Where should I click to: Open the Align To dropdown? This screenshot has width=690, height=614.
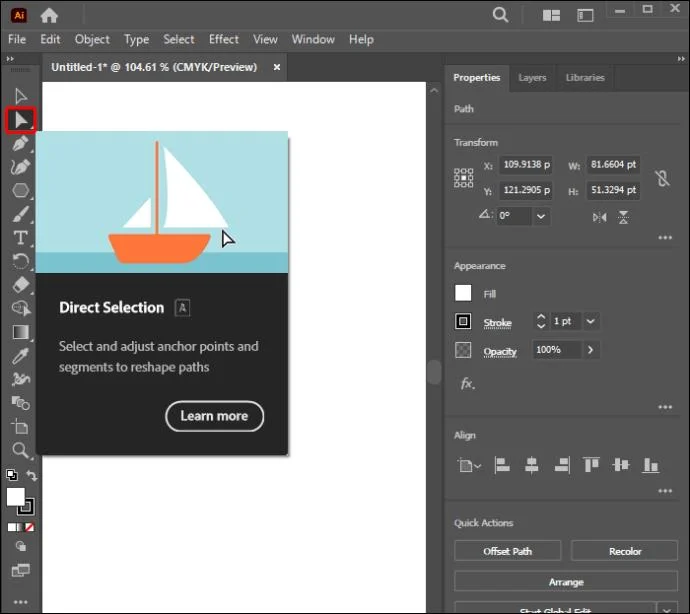tap(469, 465)
